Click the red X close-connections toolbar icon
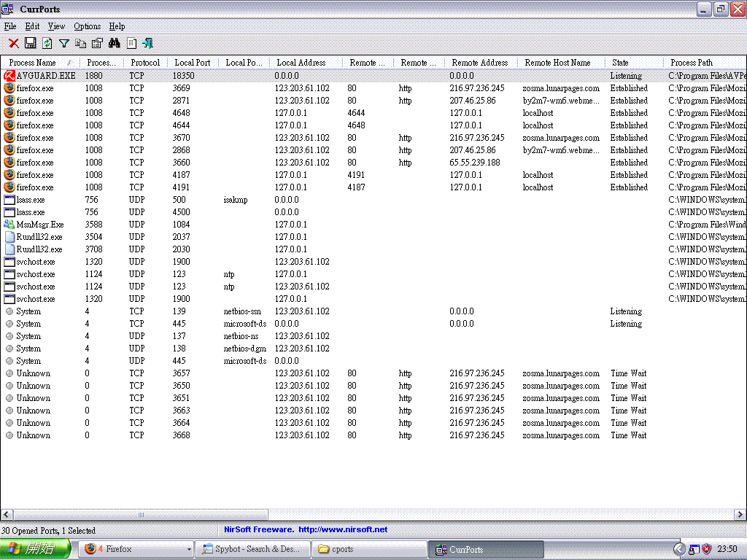 click(14, 43)
